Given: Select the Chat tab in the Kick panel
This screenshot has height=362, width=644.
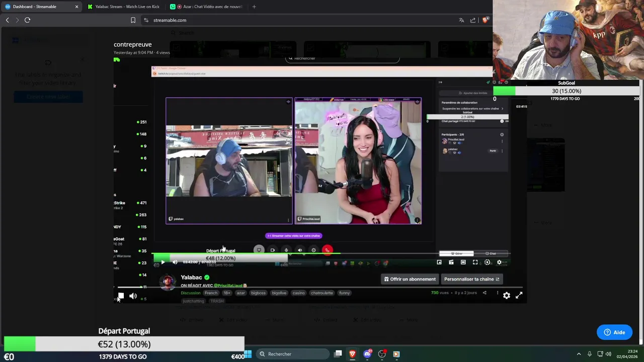Looking at the screenshot, I should pos(491,253).
